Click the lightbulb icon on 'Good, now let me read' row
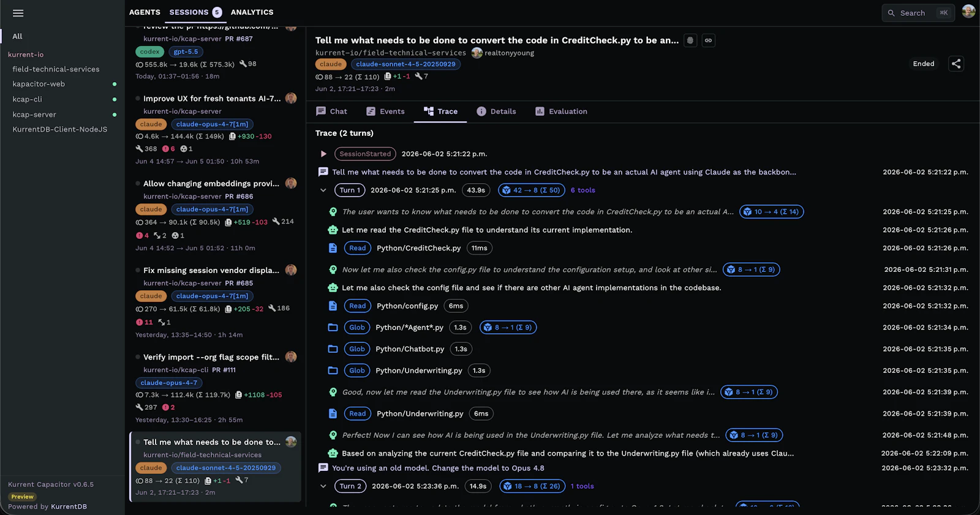 point(333,392)
